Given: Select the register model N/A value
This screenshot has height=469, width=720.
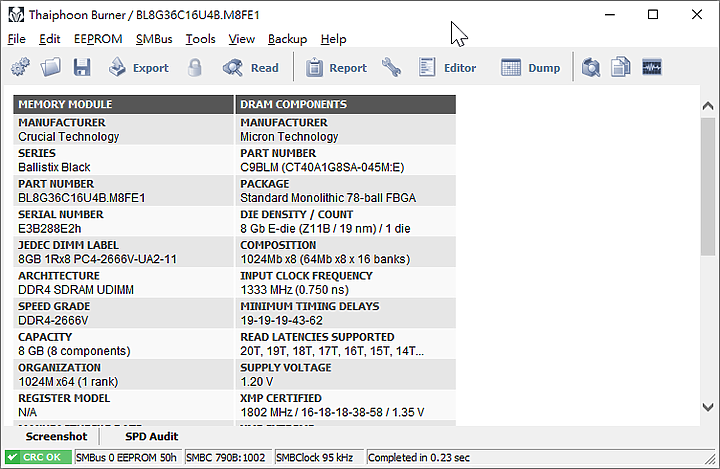Looking at the screenshot, I should point(28,412).
